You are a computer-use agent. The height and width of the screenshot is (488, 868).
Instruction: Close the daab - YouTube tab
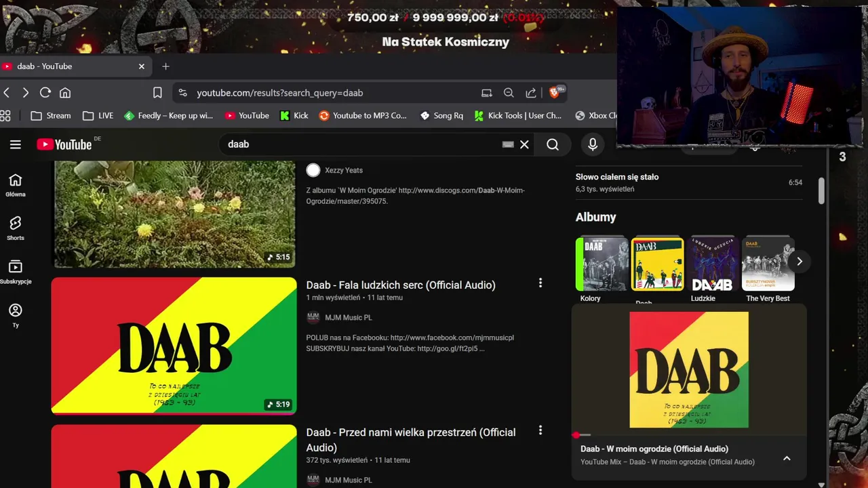141,66
